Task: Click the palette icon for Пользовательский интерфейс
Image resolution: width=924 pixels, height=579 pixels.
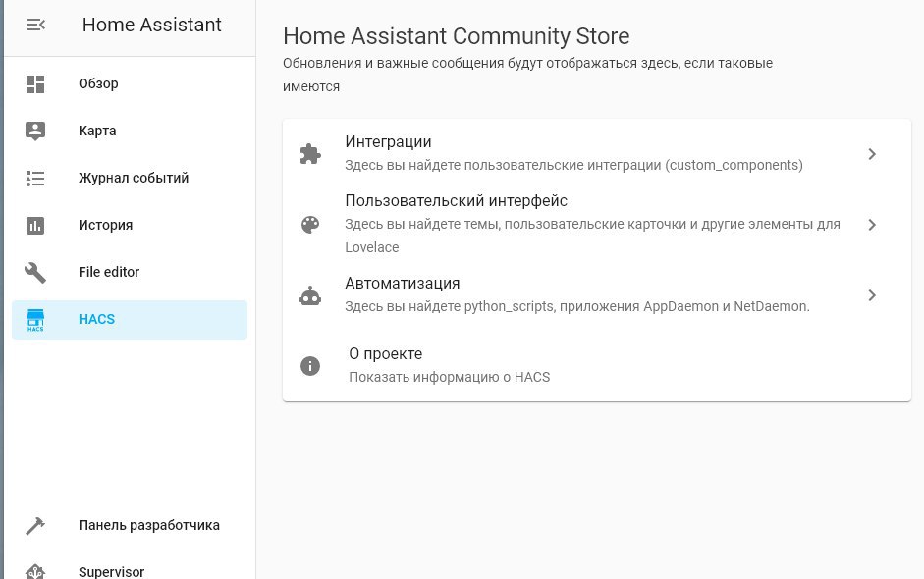Action: click(310, 225)
